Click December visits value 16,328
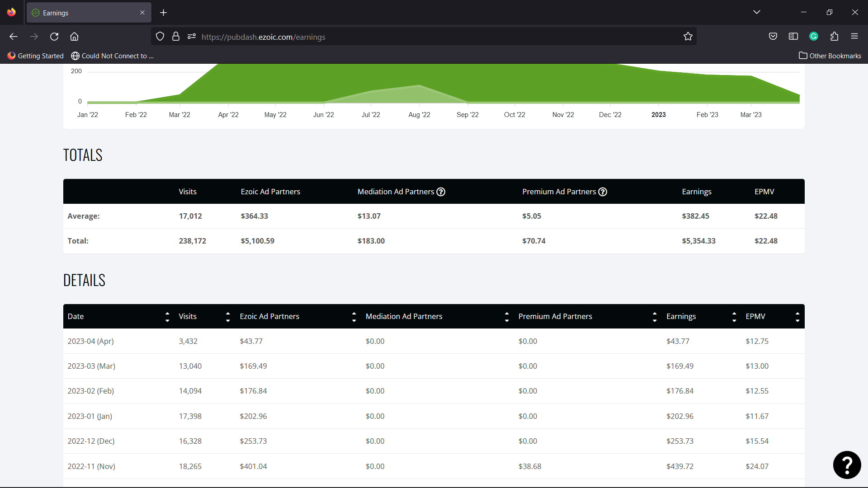Viewport: 868px width, 488px height. point(190,441)
